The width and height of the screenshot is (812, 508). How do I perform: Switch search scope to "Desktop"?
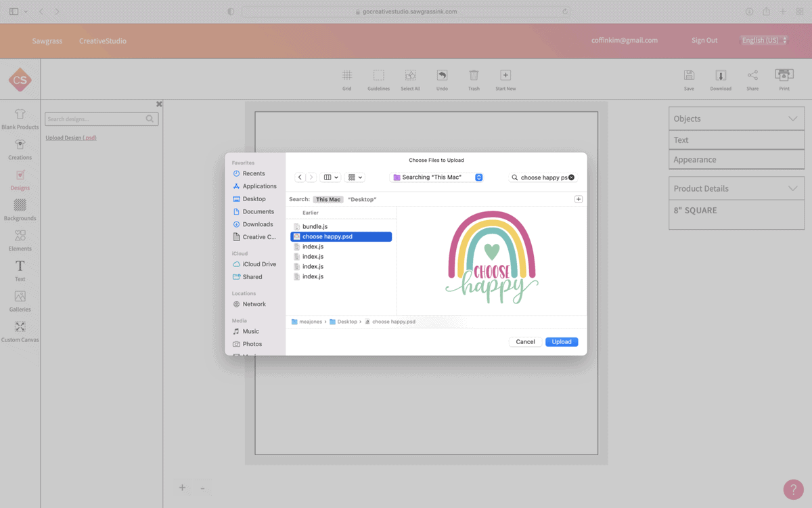(x=362, y=199)
